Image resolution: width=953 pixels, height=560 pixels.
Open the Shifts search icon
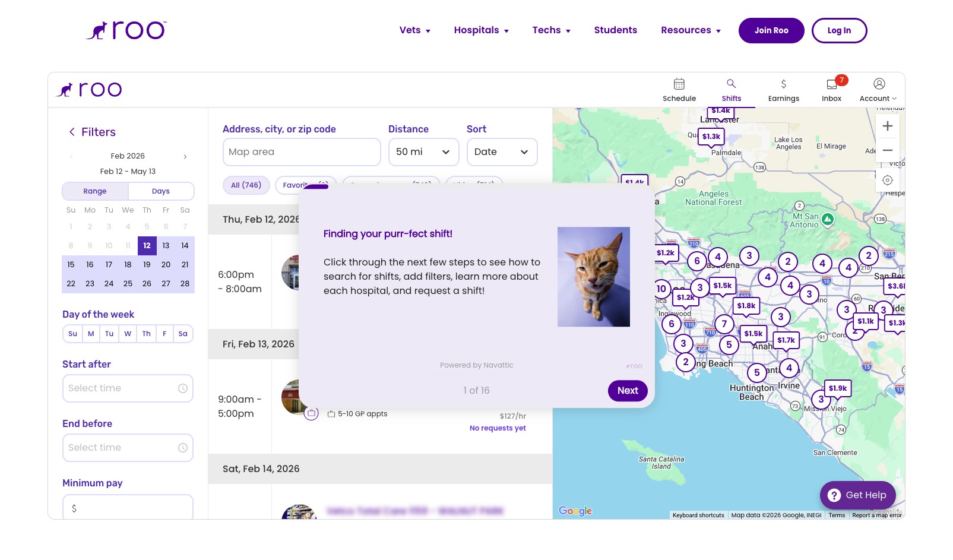coord(732,84)
